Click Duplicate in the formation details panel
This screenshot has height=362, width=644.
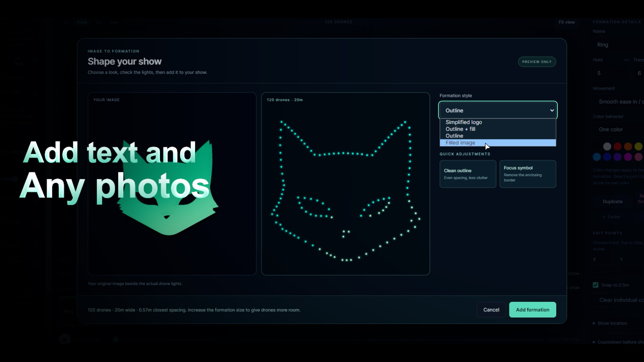point(612,201)
